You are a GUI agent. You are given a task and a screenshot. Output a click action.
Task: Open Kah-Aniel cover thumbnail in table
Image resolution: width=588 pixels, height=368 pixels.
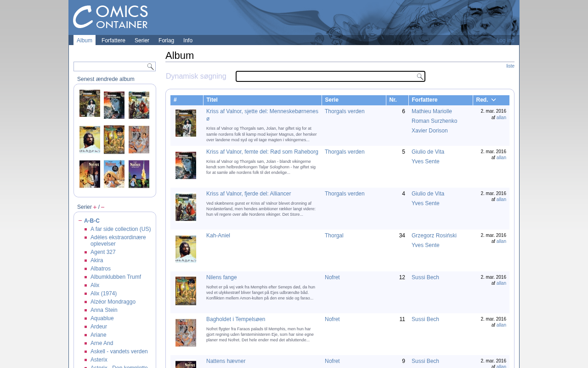click(x=186, y=249)
